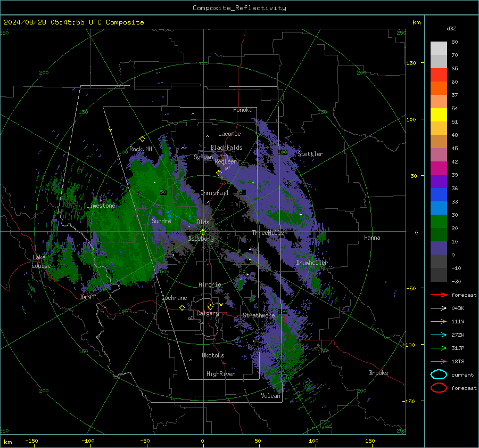
Task: Click the RedDeer city label
Action: [x=226, y=161]
